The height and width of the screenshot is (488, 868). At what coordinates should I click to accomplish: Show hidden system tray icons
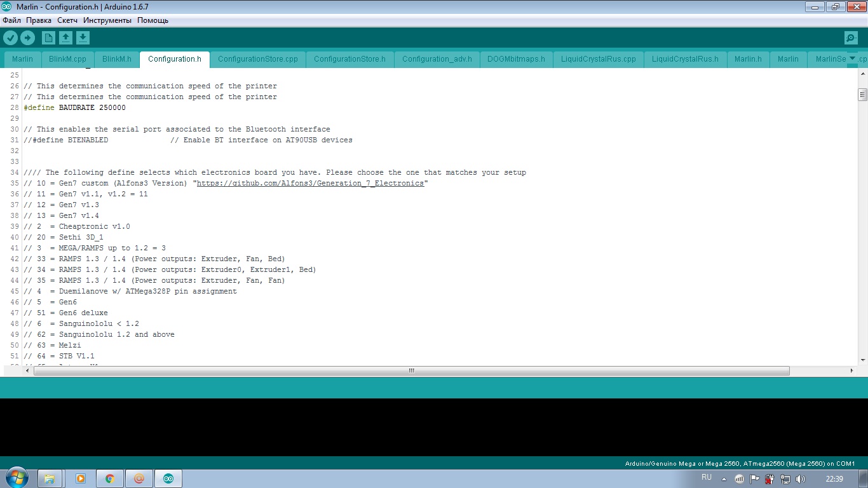(724, 478)
